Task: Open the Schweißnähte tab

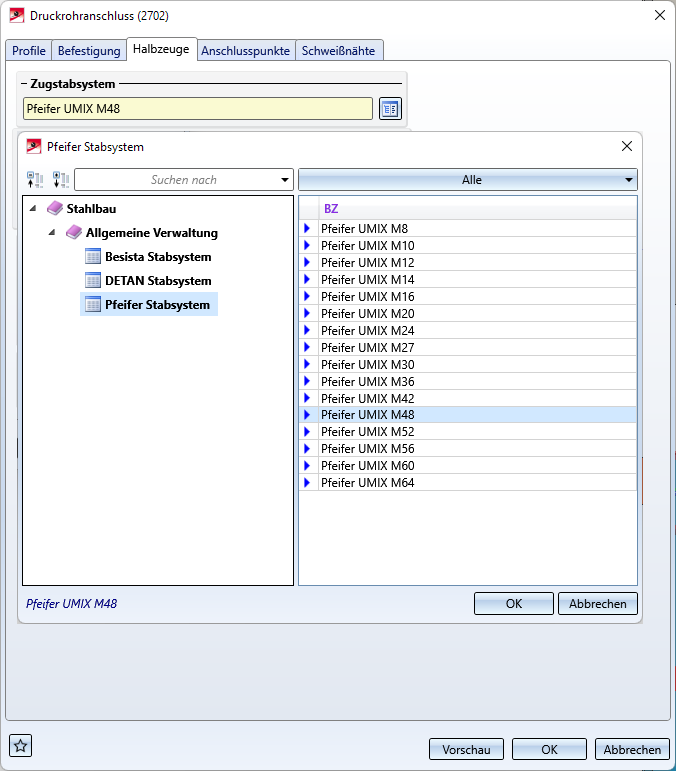Action: coord(338,51)
